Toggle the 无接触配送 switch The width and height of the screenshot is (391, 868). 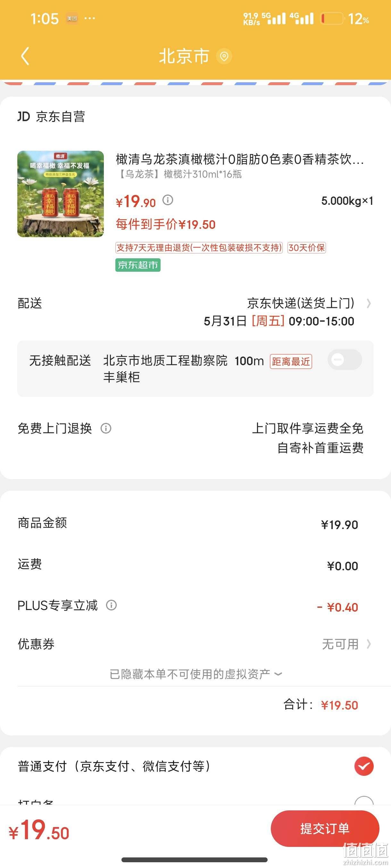[345, 360]
